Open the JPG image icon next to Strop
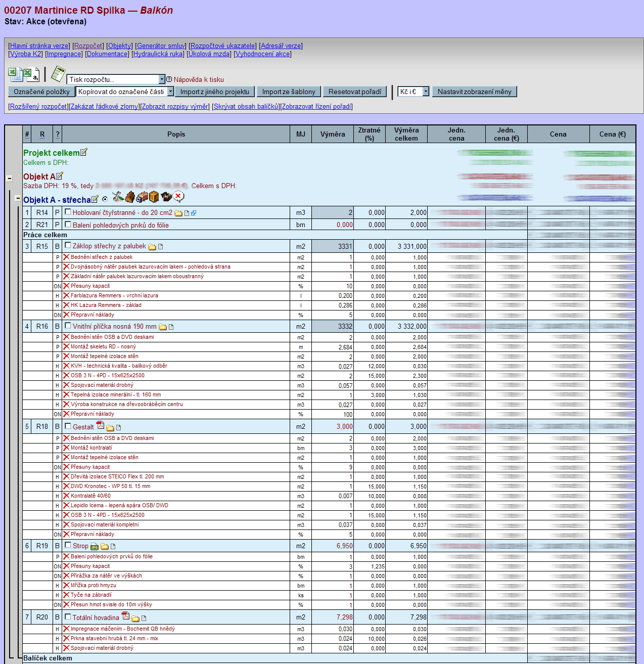 (x=95, y=547)
